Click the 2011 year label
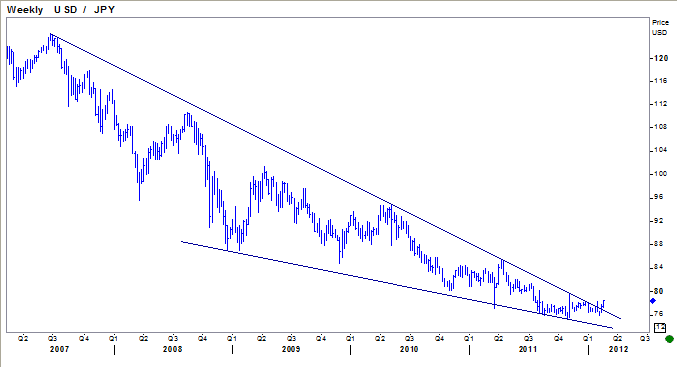The width and height of the screenshot is (679, 369). (x=527, y=349)
